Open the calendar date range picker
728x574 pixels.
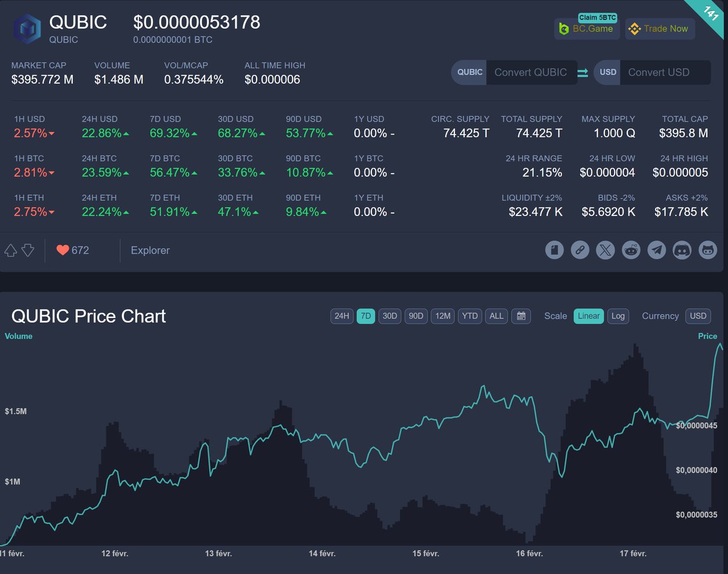click(521, 316)
